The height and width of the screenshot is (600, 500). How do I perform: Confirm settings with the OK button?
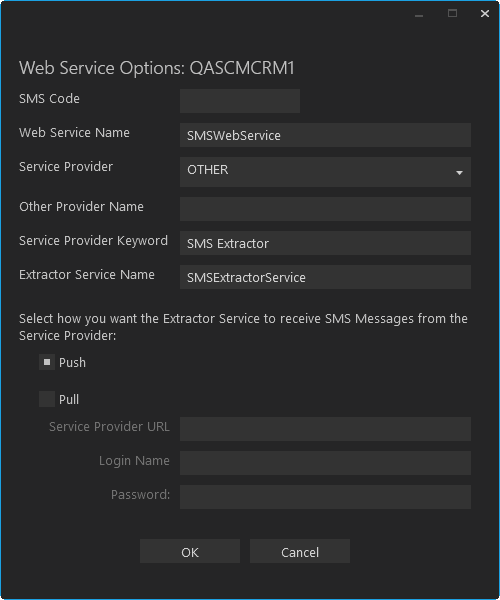[x=190, y=551]
